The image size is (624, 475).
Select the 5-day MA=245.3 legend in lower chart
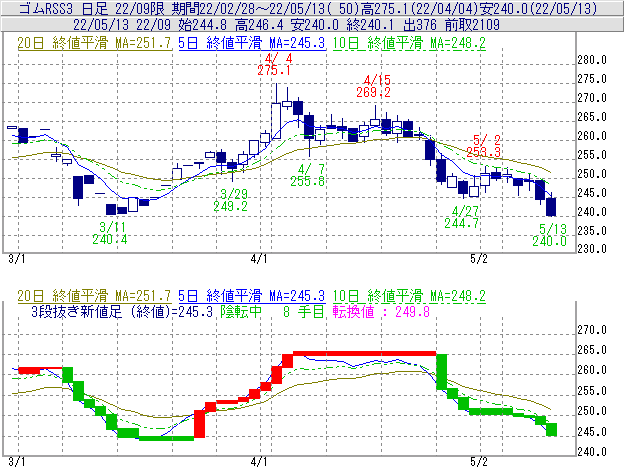click(x=252, y=296)
